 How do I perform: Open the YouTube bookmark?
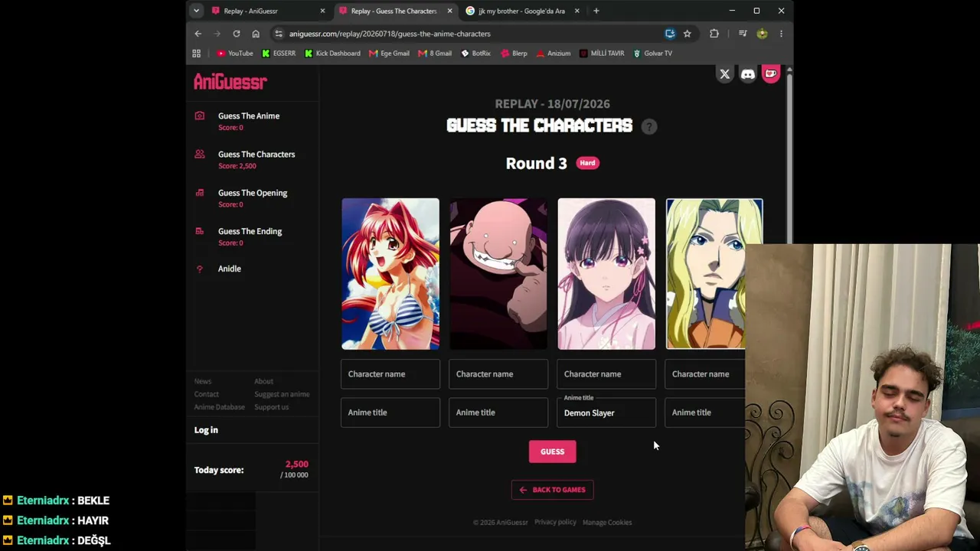point(234,54)
